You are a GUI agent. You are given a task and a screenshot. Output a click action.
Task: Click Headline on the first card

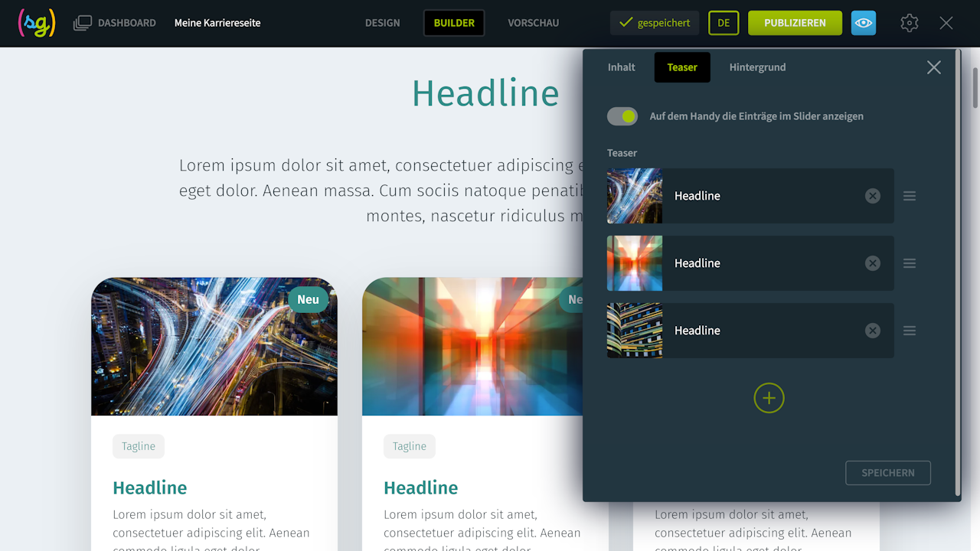(150, 487)
